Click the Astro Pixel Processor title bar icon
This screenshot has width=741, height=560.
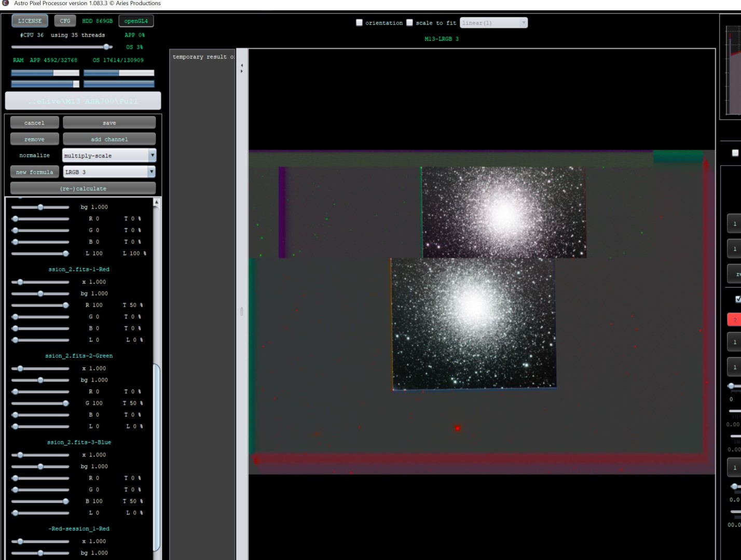point(6,3)
